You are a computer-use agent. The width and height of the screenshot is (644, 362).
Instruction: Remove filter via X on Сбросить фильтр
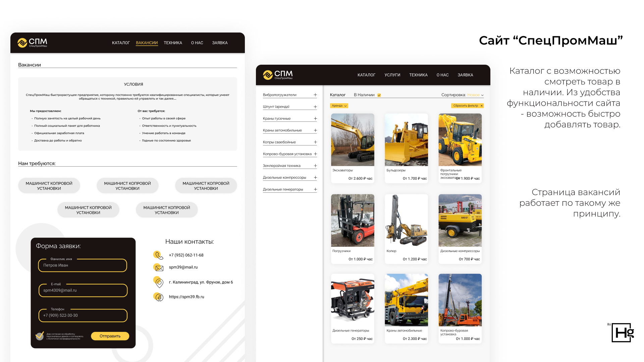pos(482,106)
